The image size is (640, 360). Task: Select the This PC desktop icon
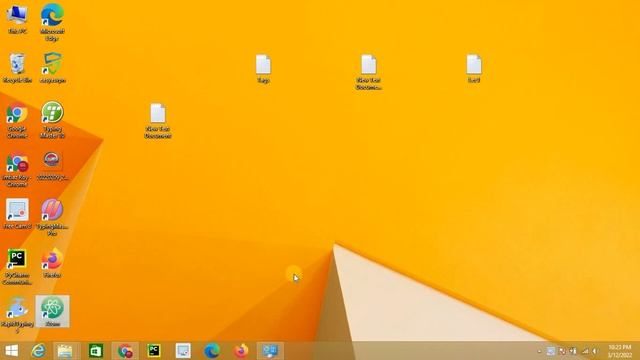pyautogui.click(x=17, y=19)
